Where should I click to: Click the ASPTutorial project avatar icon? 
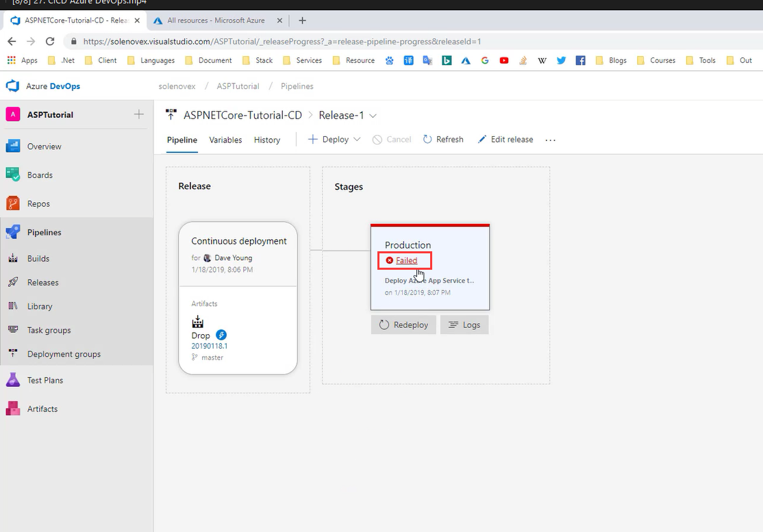pos(12,114)
